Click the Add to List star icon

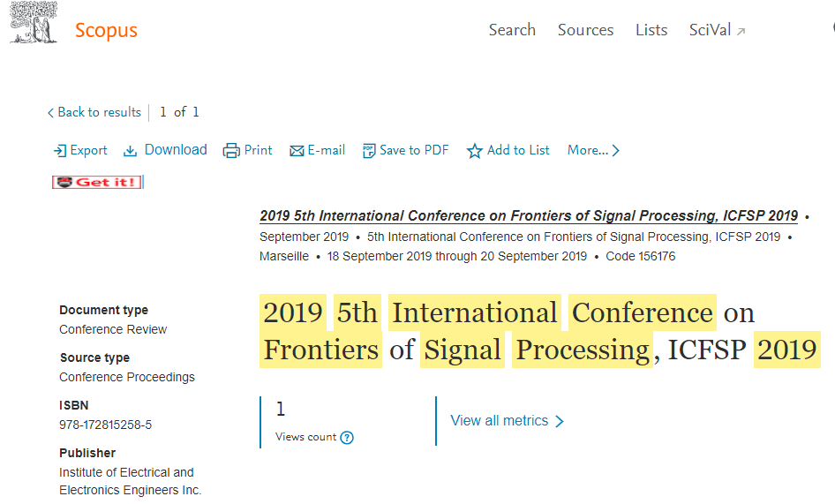click(475, 151)
